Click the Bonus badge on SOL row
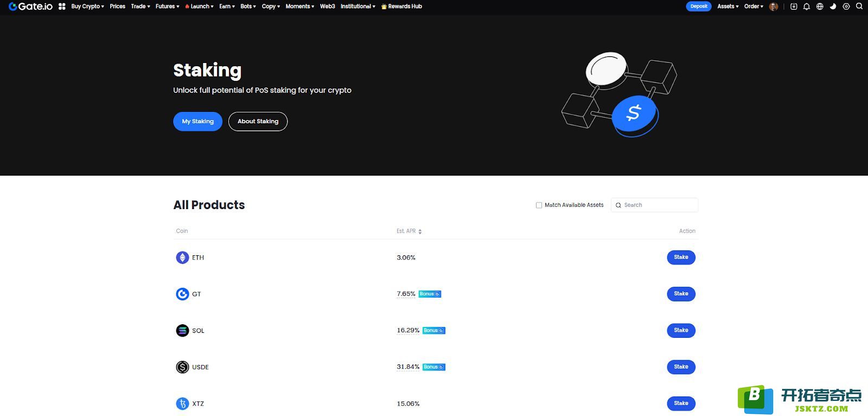 coord(434,330)
